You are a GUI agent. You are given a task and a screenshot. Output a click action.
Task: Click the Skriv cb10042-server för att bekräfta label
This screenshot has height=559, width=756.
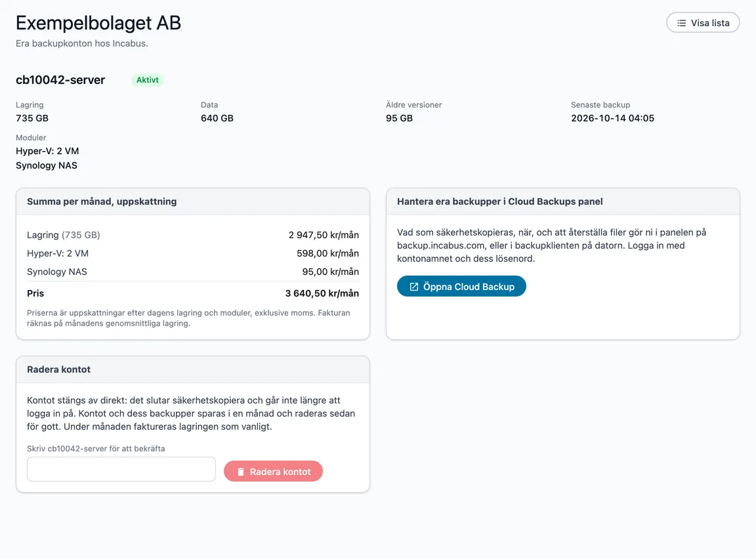(x=96, y=449)
